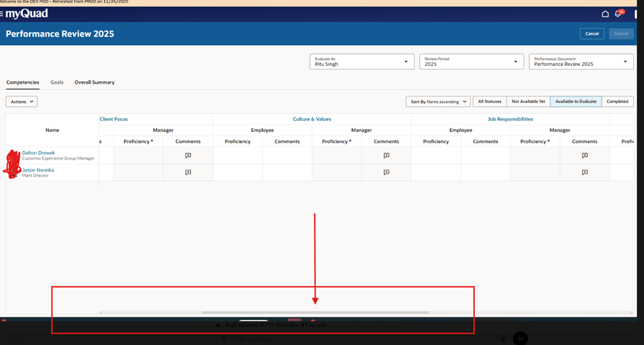Click the Submit button

621,34
